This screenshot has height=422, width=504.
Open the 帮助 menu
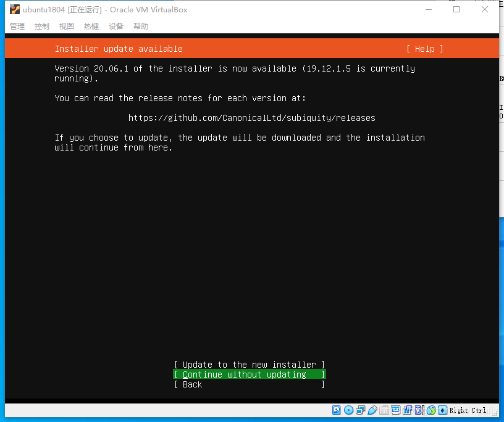pyautogui.click(x=141, y=27)
